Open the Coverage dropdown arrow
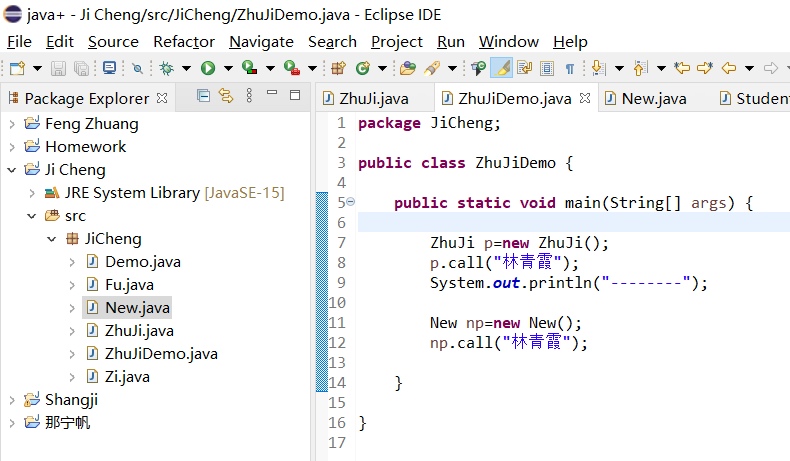This screenshot has width=790, height=461. point(271,68)
